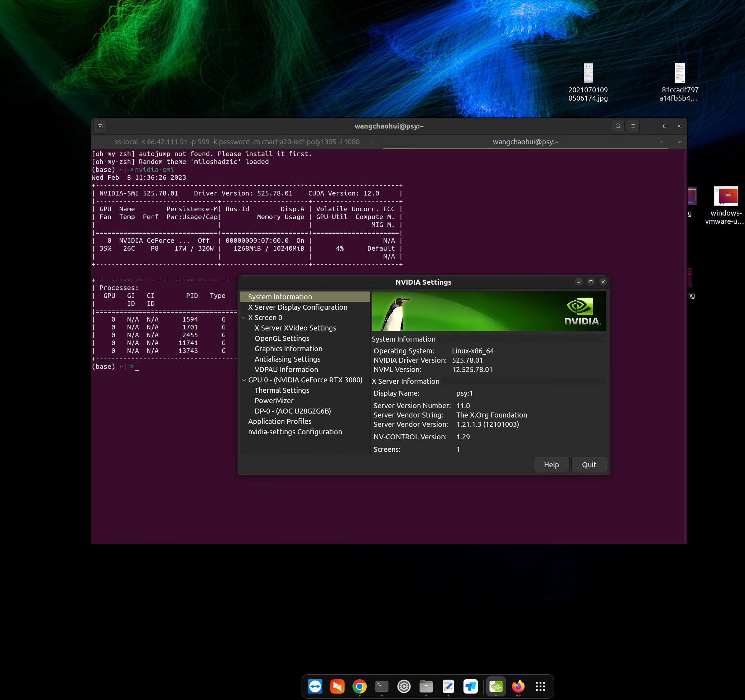Open nvidia-settings Configuration page
The image size is (745, 700).
coord(295,432)
